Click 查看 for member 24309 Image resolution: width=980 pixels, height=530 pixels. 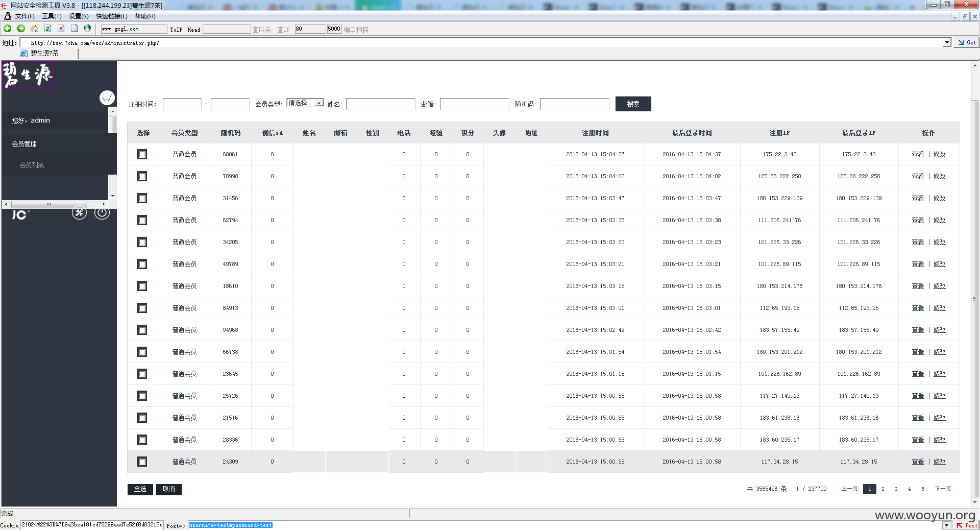(918, 462)
